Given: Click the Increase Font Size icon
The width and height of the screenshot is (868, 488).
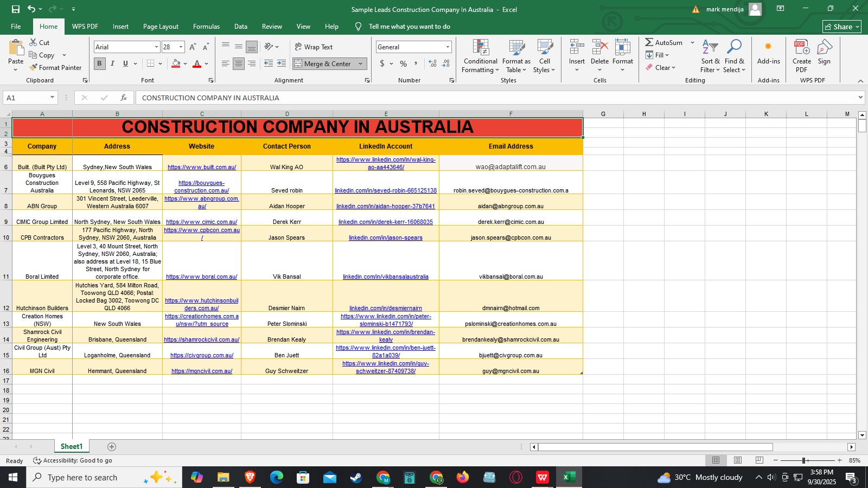Looking at the screenshot, I should [x=193, y=47].
